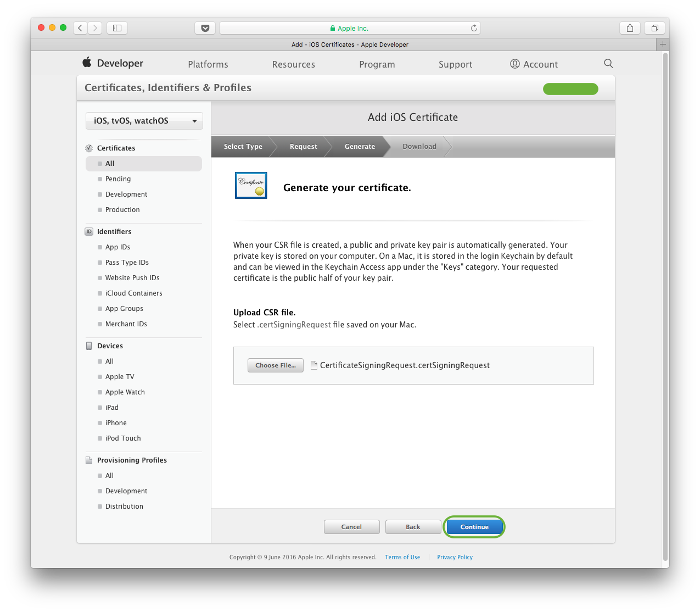Open the Terms of Use link

(402, 557)
